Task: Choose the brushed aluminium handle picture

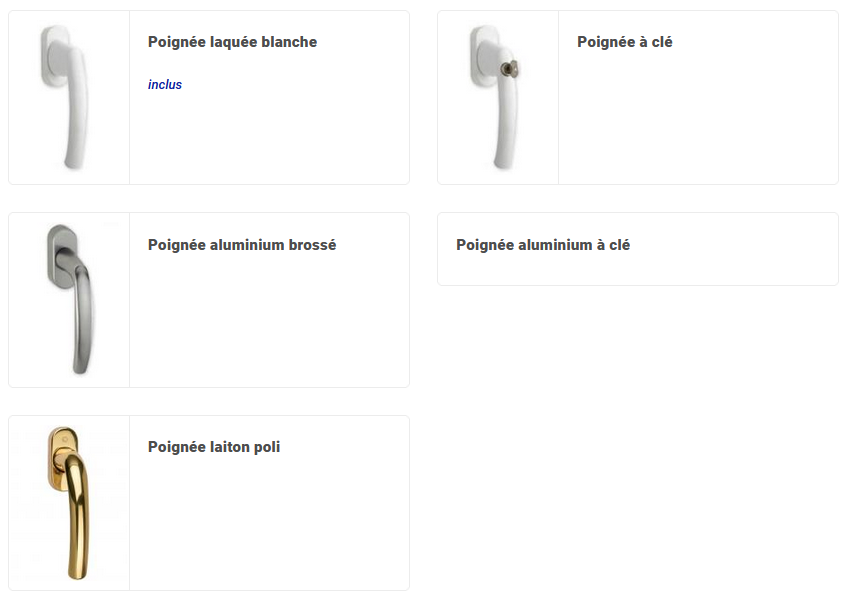Action: pos(70,299)
